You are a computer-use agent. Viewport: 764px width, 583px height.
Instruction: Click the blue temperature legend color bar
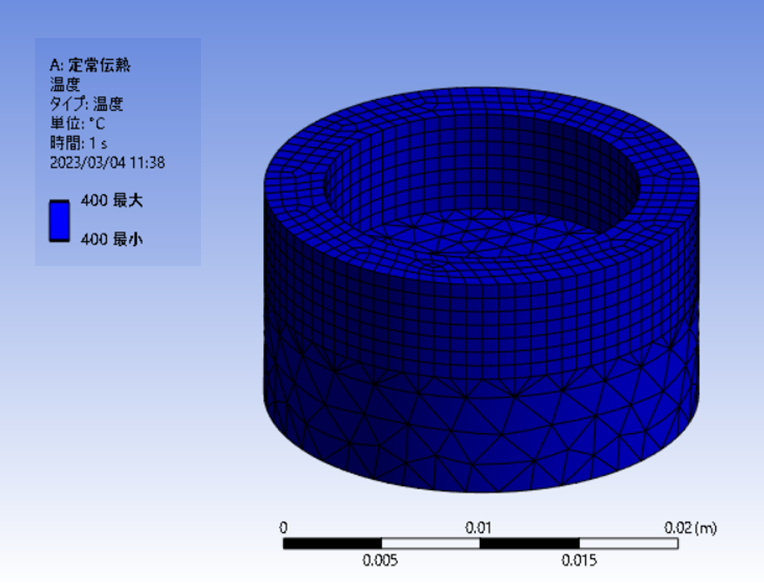click(x=59, y=221)
